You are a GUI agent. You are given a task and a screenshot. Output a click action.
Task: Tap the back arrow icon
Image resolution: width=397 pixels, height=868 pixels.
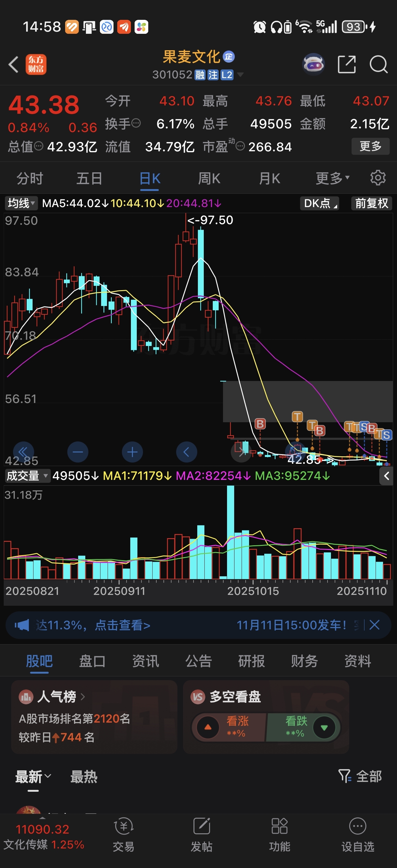pyautogui.click(x=13, y=64)
